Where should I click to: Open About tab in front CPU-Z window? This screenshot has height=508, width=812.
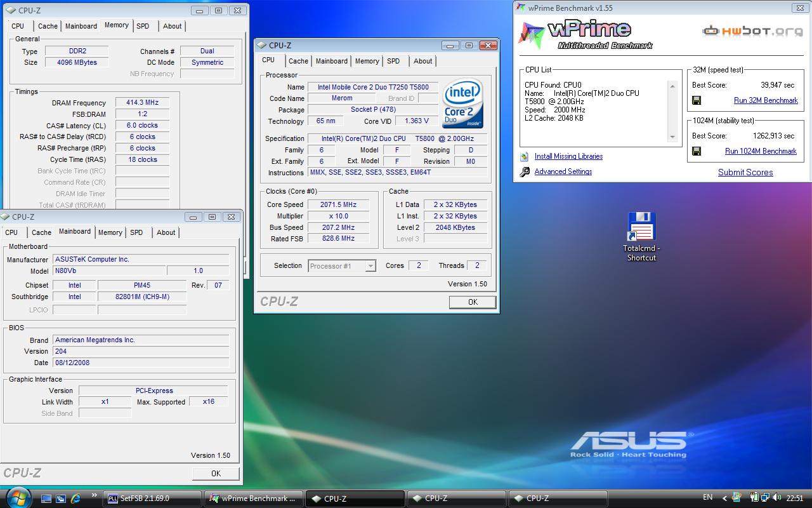pyautogui.click(x=423, y=61)
